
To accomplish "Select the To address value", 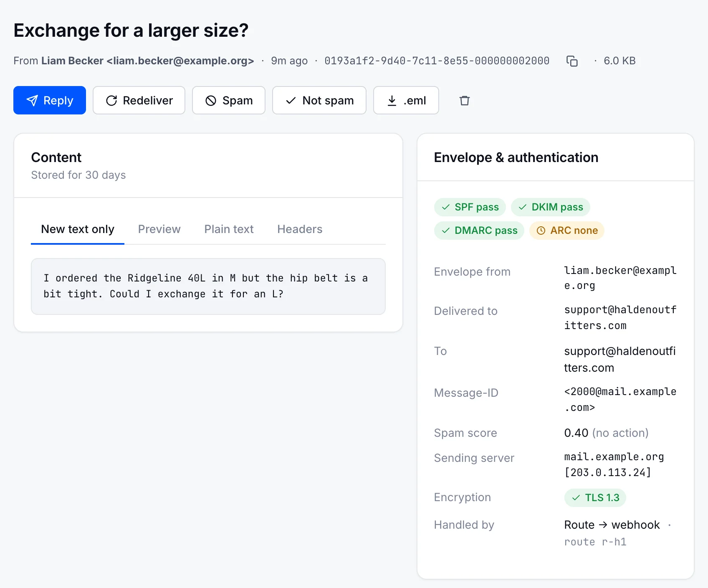I will (620, 360).
